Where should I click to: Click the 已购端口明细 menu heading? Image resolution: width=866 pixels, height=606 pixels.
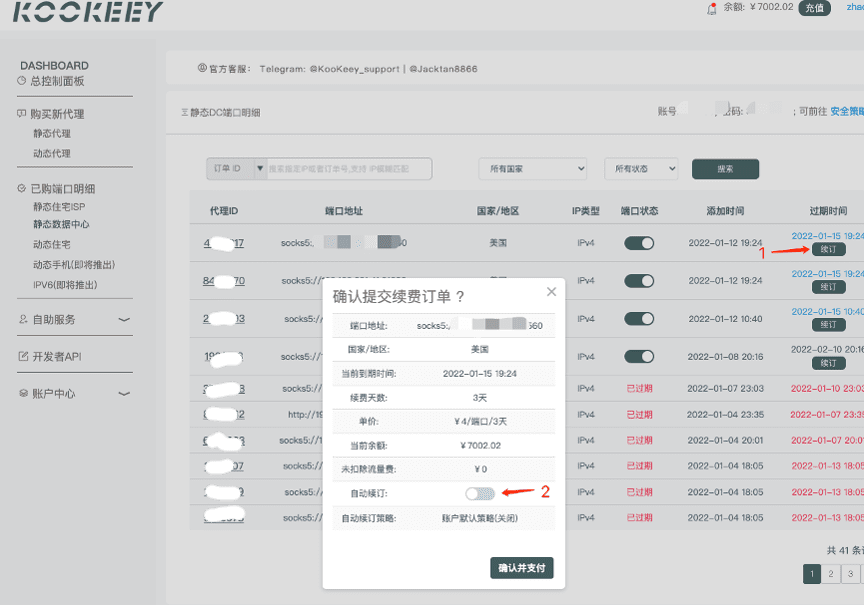click(x=63, y=189)
